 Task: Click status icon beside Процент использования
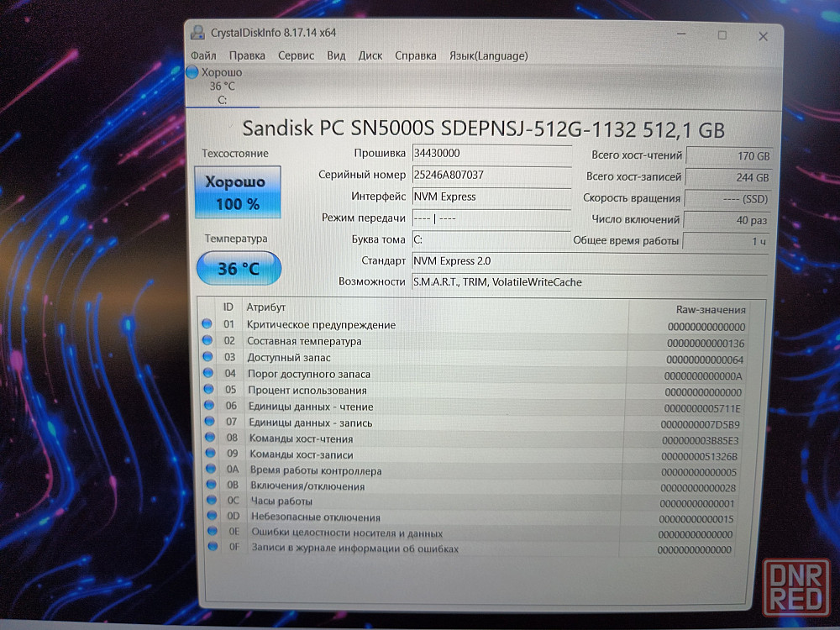[x=207, y=390]
